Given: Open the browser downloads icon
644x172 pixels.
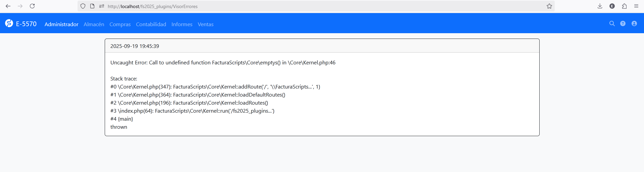Looking at the screenshot, I should pos(600,6).
